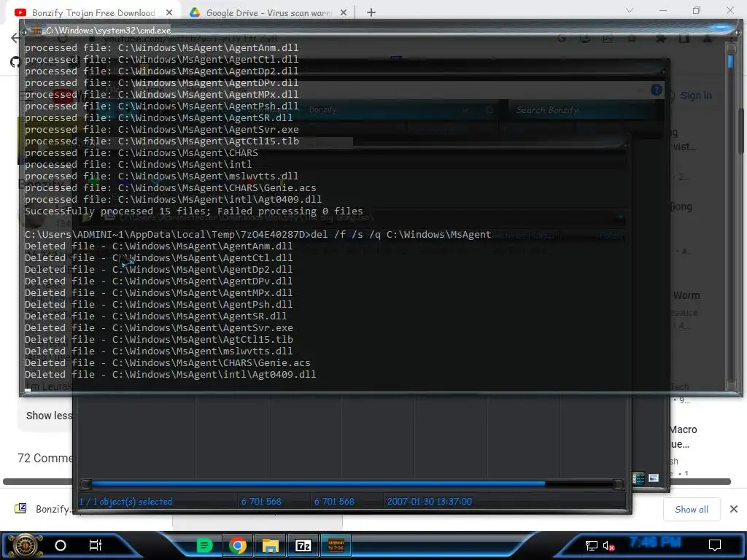Click the '2007-01-30 13:37:00' status entry
The height and width of the screenshot is (560, 747).
pos(429,502)
